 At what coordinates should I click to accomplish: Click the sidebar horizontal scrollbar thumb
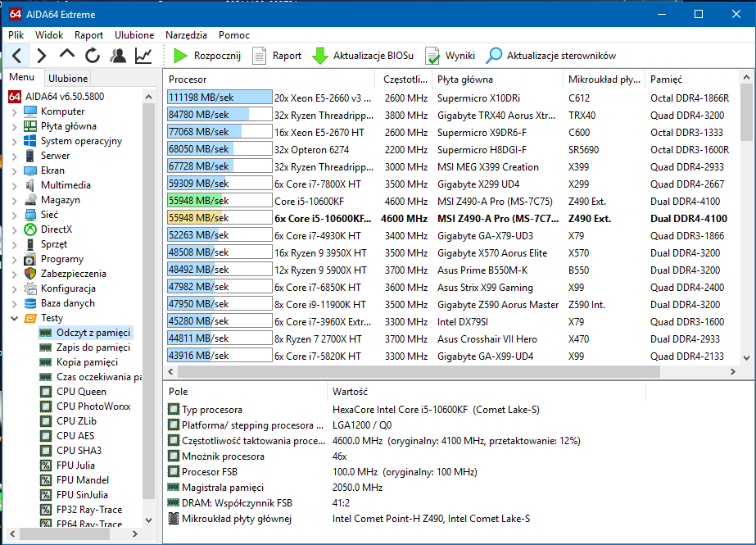(x=65, y=534)
